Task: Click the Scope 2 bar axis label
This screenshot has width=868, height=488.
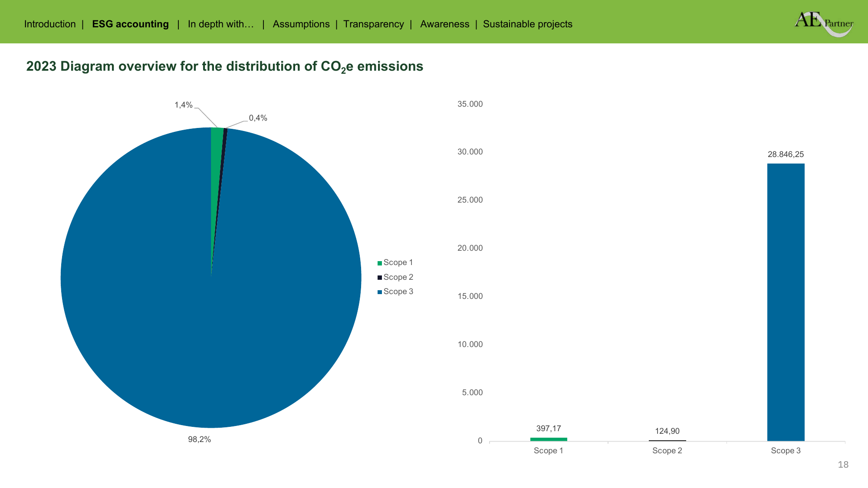Action: 667,451
